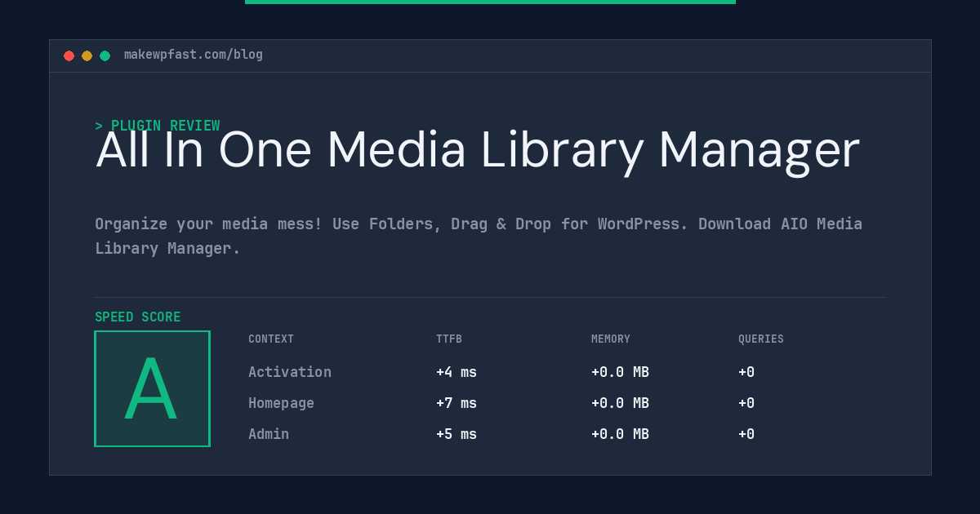Click the '> PLUGIN REVIEW' label
Viewport: 980px width, 514px height.
tap(158, 126)
